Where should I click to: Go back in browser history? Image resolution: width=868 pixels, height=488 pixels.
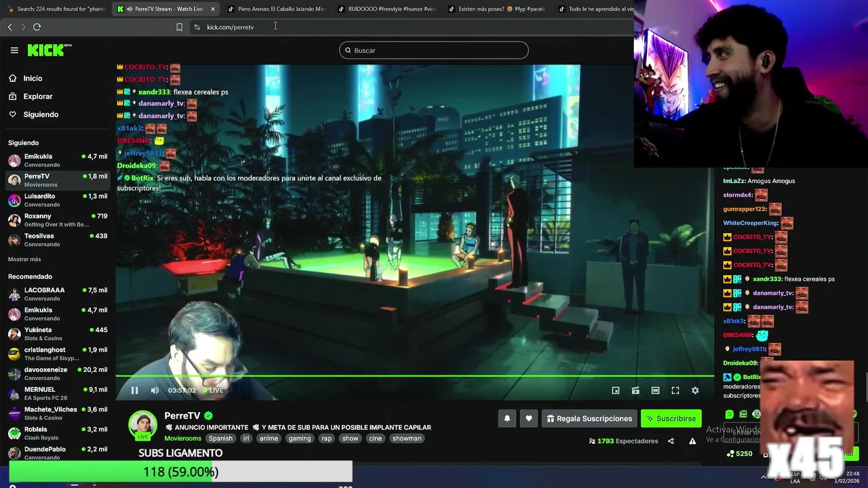point(9,27)
